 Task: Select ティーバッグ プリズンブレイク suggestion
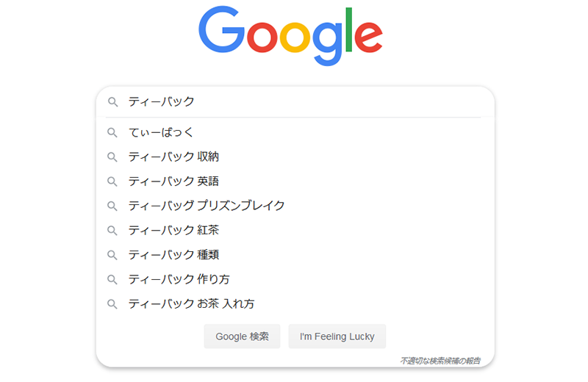295,206
